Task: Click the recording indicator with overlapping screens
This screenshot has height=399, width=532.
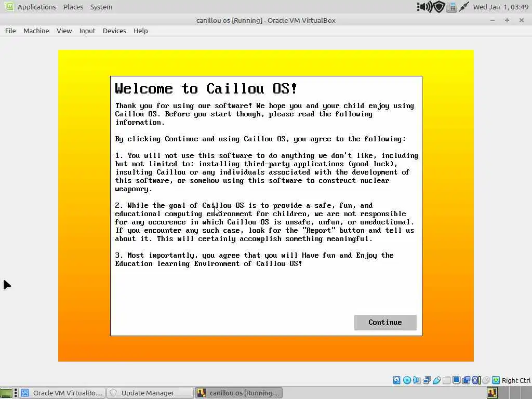Action: click(466, 380)
